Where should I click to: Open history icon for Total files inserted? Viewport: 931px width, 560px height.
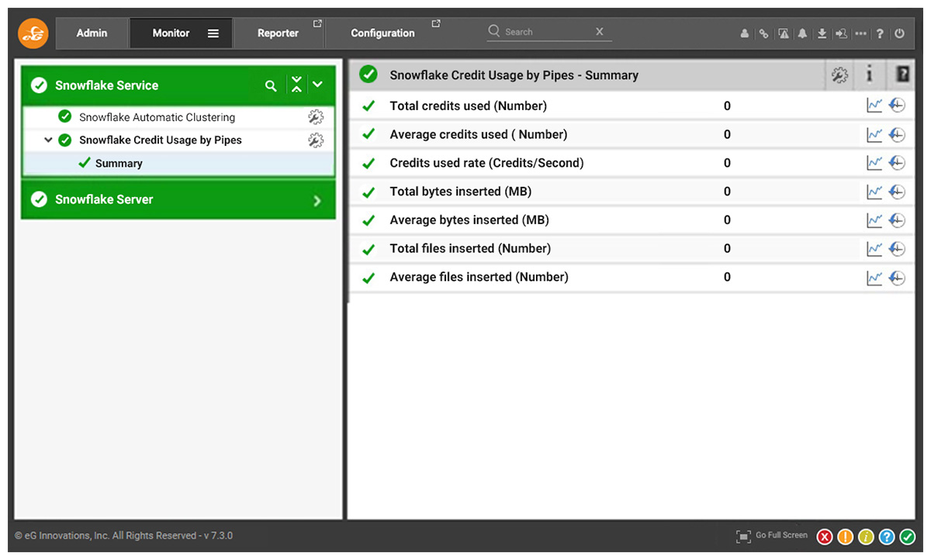coord(897,248)
